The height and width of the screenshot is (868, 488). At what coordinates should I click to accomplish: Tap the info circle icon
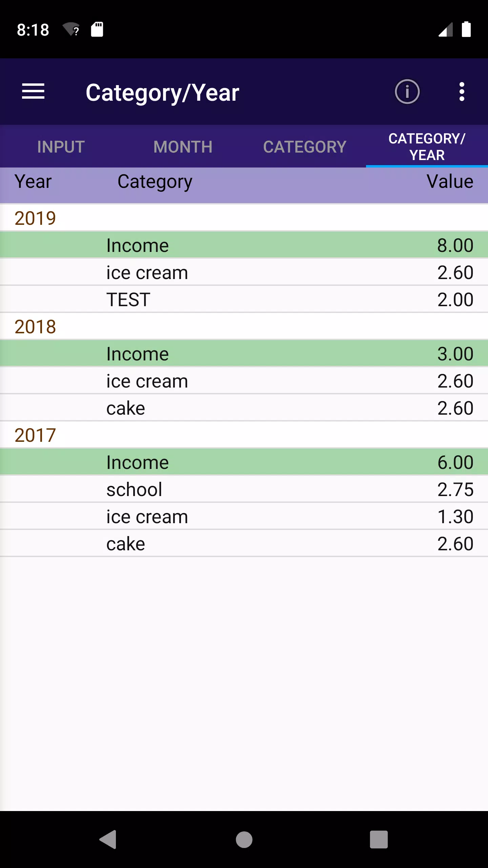(407, 92)
